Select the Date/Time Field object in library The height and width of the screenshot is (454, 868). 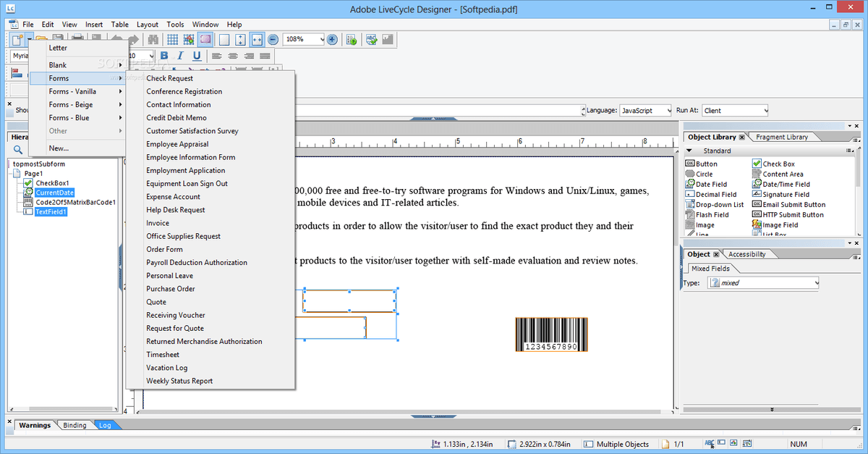pos(786,184)
